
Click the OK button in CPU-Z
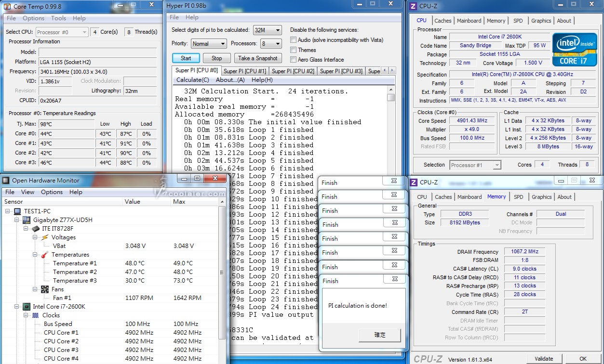[x=583, y=359]
